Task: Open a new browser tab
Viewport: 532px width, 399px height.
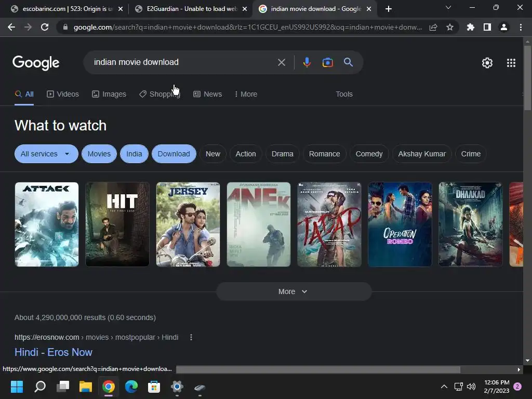Action: [389, 9]
